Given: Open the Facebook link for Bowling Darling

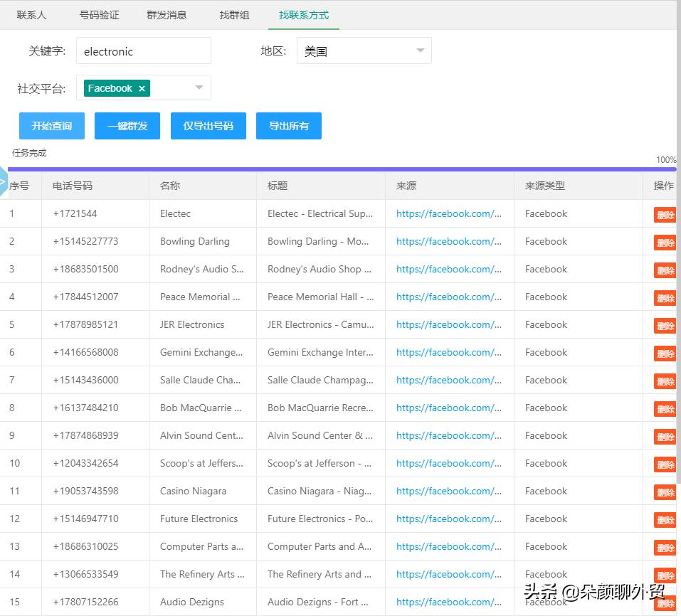Looking at the screenshot, I should click(x=448, y=241).
